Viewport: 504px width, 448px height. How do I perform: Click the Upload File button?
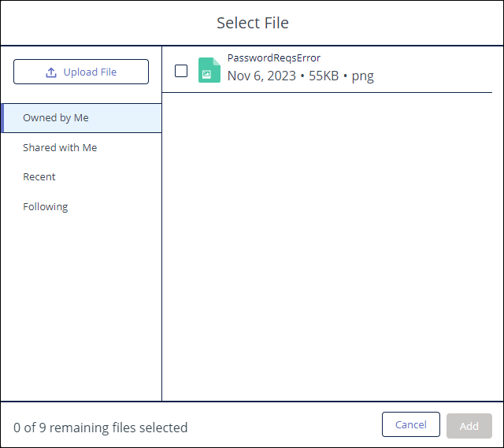81,72
